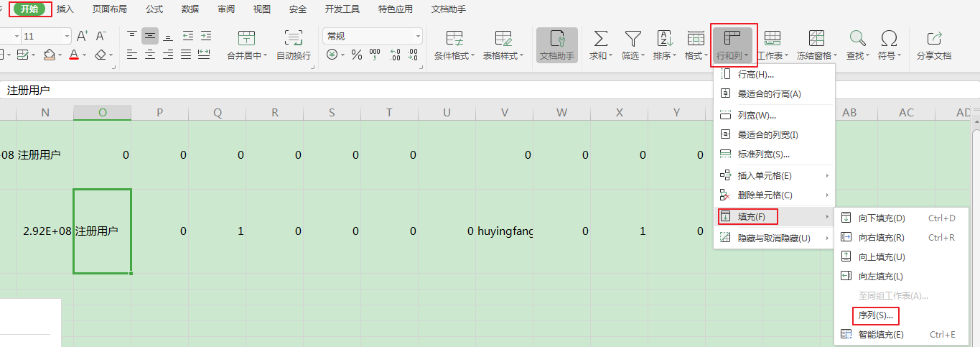980x347 pixels.
Task: Click the Freeze Panes (冻结窗格) icon
Action: pyautogui.click(x=816, y=39)
